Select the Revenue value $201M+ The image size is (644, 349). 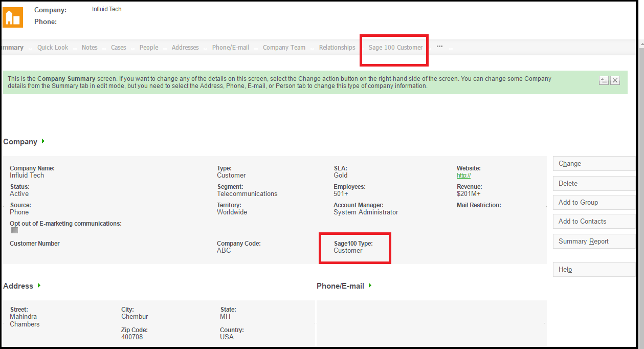(469, 194)
